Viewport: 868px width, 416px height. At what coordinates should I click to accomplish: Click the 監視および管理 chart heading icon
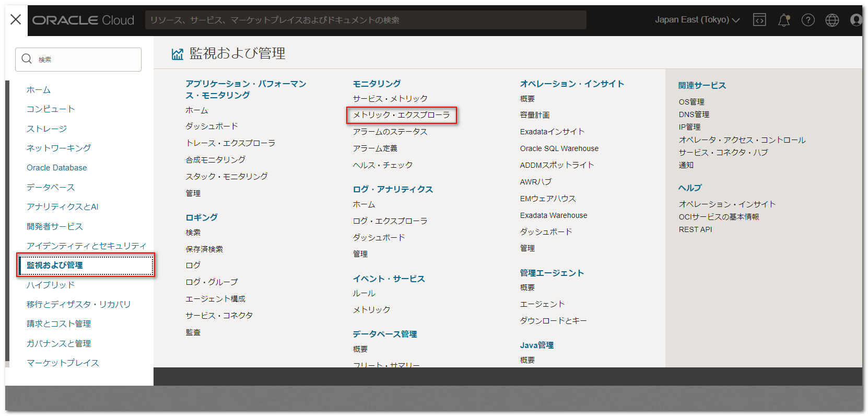[178, 54]
